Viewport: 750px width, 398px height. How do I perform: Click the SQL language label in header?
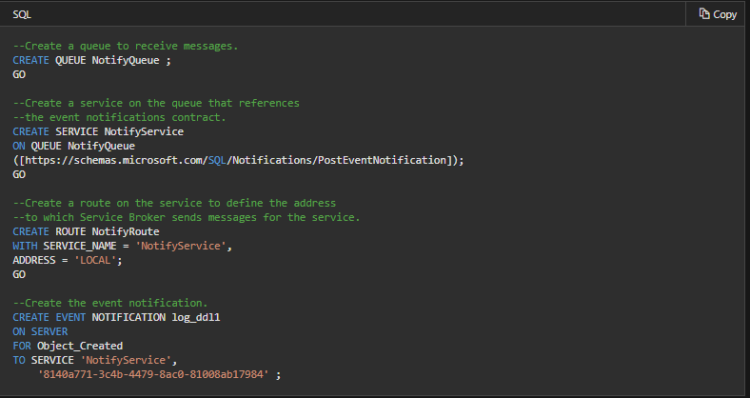[x=22, y=14]
